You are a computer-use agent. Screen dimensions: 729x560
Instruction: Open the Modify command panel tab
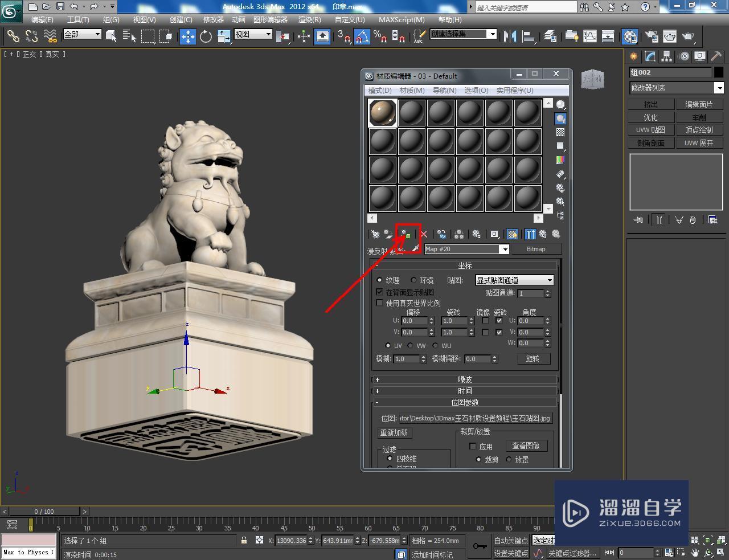pos(650,56)
